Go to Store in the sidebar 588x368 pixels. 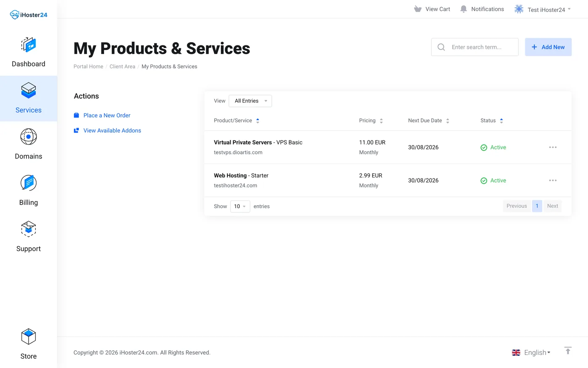[29, 356]
